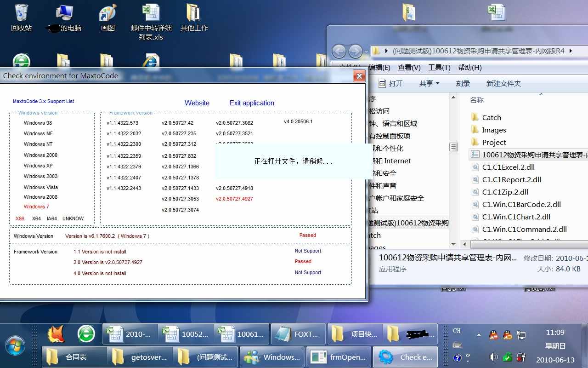Click the network monitor tray icon

coord(521,335)
